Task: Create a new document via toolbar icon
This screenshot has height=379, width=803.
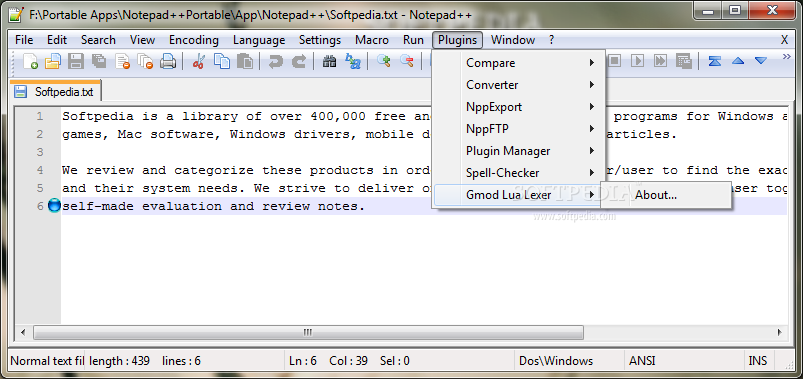Action: pyautogui.click(x=30, y=61)
